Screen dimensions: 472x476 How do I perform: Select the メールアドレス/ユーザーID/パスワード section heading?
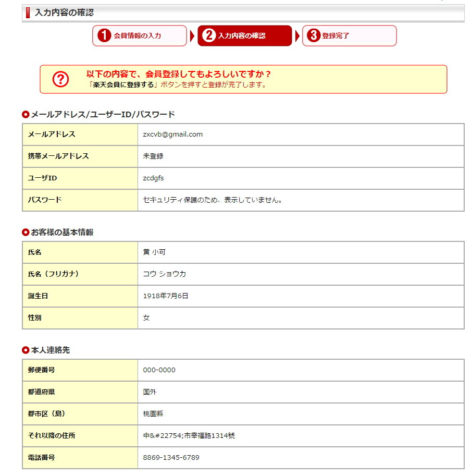(103, 115)
